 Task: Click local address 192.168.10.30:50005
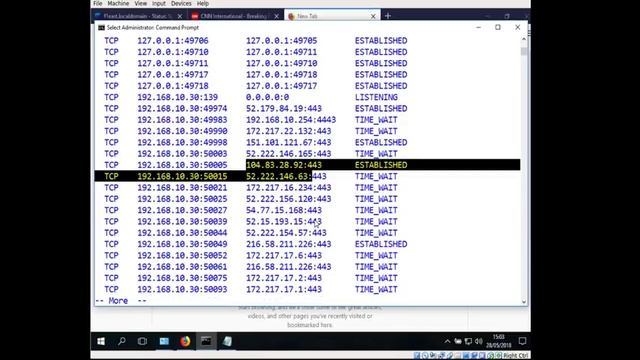click(182, 165)
